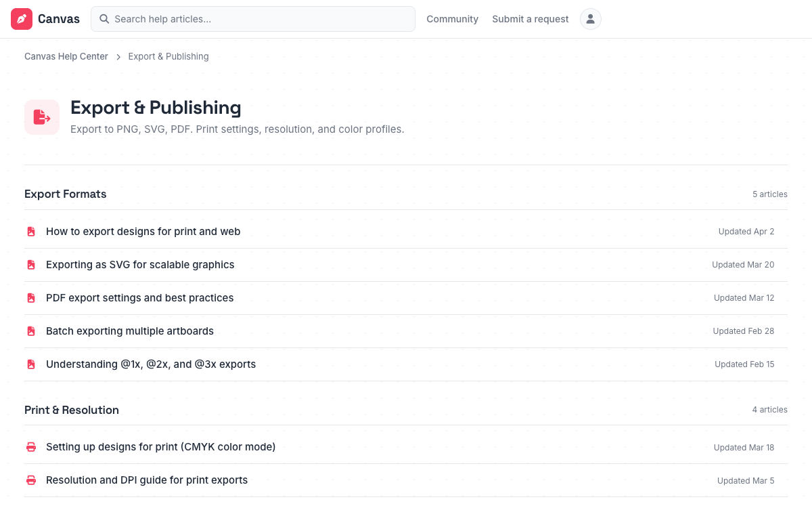The image size is (812, 508).
Task: Open Exporting as SVG for scalable graphics
Action: click(x=140, y=265)
